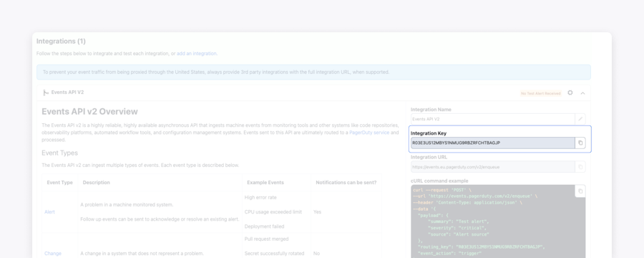The height and width of the screenshot is (258, 644).
Task: Select the Integration URL field
Action: (493, 167)
